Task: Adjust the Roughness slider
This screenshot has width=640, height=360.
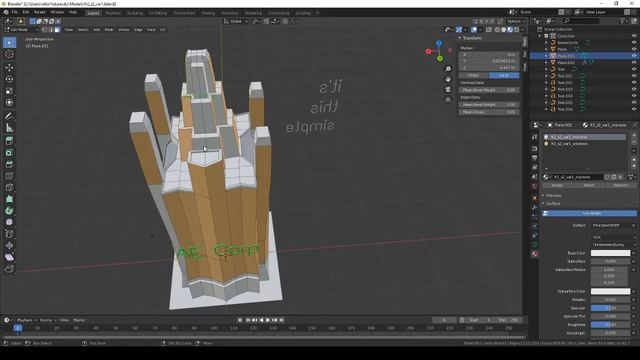Action: click(610, 324)
